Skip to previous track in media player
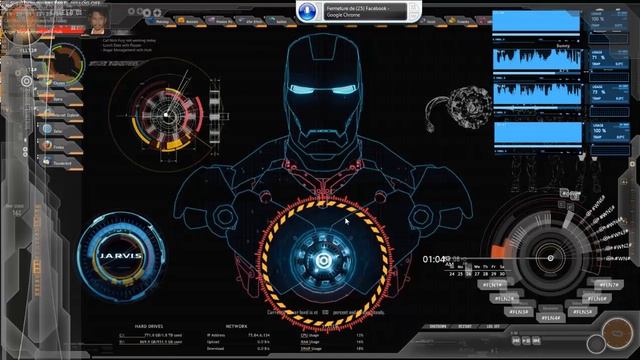The image size is (640, 360). click(516, 340)
